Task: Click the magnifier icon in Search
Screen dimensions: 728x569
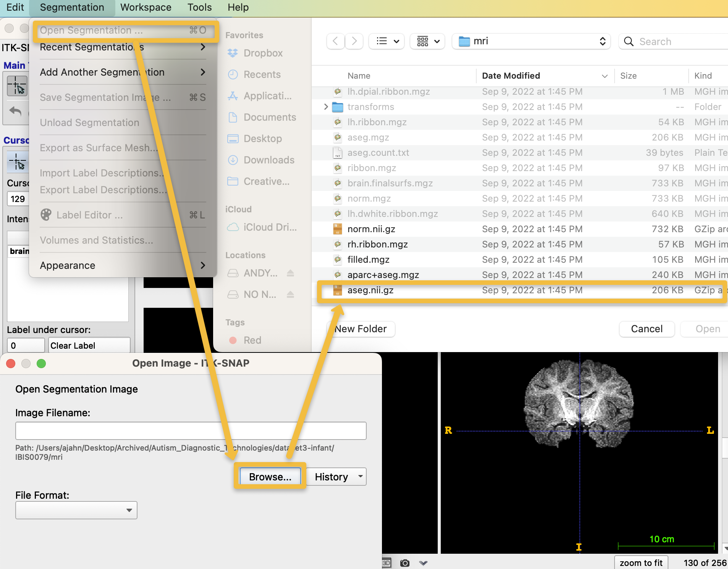Action: pos(629,41)
